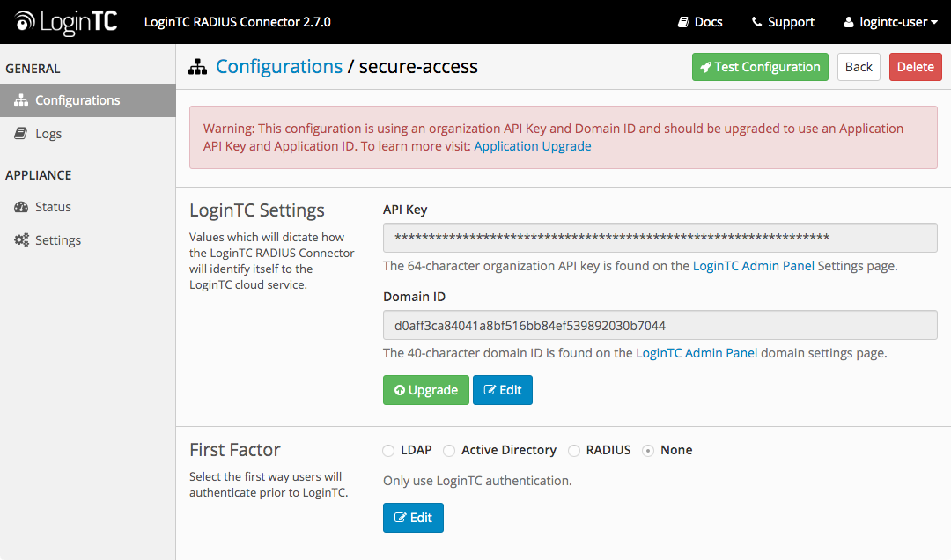Open Docs in the top navigation
The image size is (951, 560).
[x=700, y=22]
